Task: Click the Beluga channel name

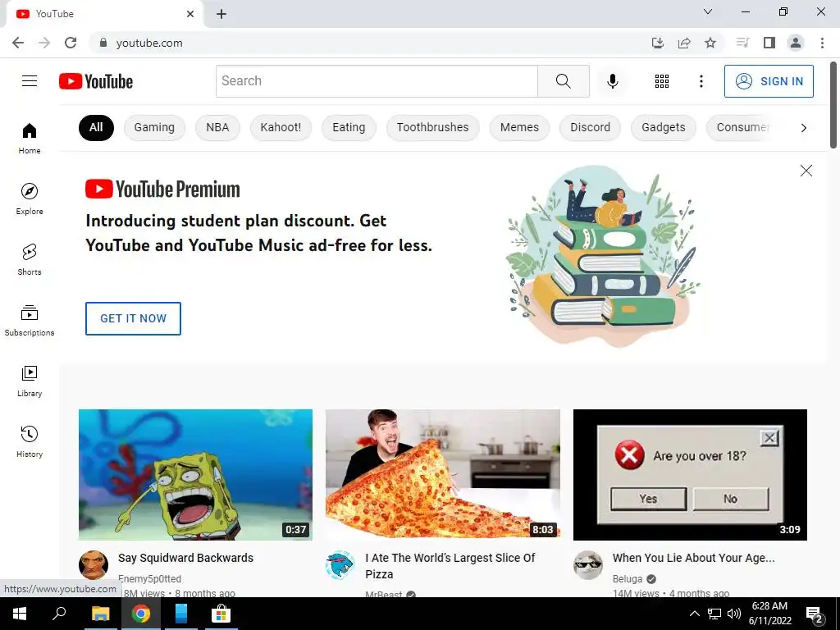Action: (x=628, y=579)
